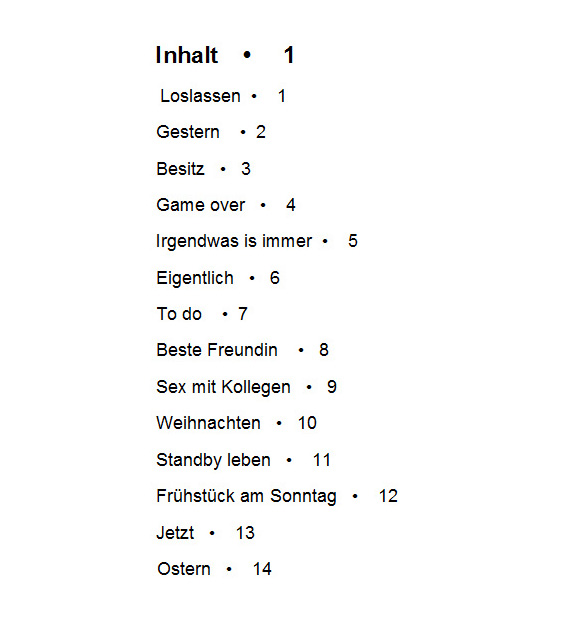The image size is (580, 624).
Task: Open the Ostern entry
Action: point(184,569)
